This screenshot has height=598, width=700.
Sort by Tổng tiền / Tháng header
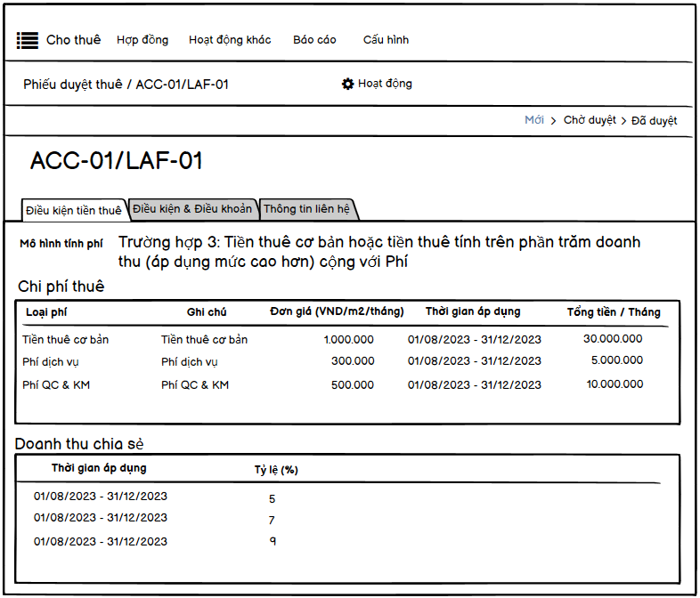tap(614, 312)
